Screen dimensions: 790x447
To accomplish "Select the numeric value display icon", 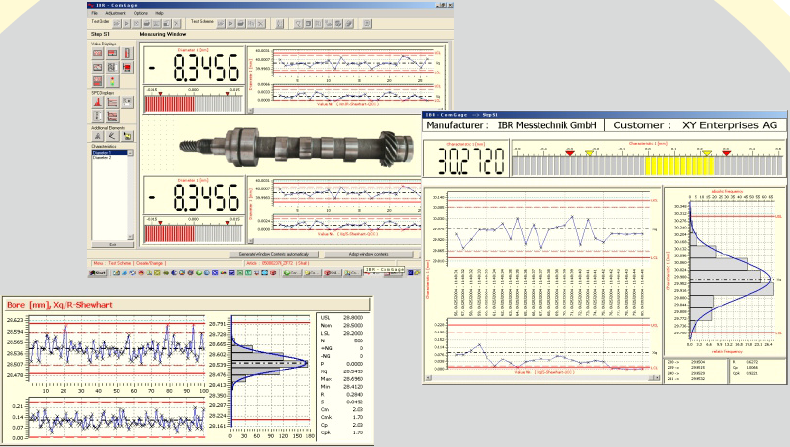I will point(98,53).
